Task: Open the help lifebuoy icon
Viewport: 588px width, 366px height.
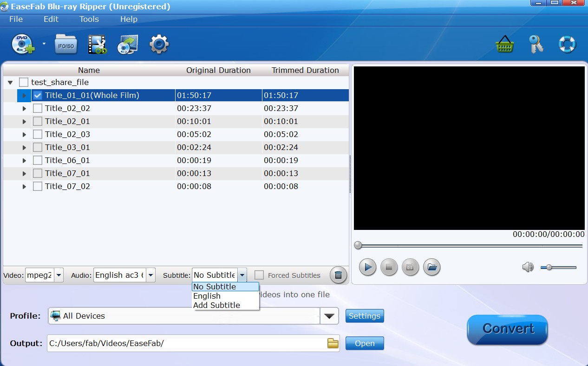Action: 567,43
